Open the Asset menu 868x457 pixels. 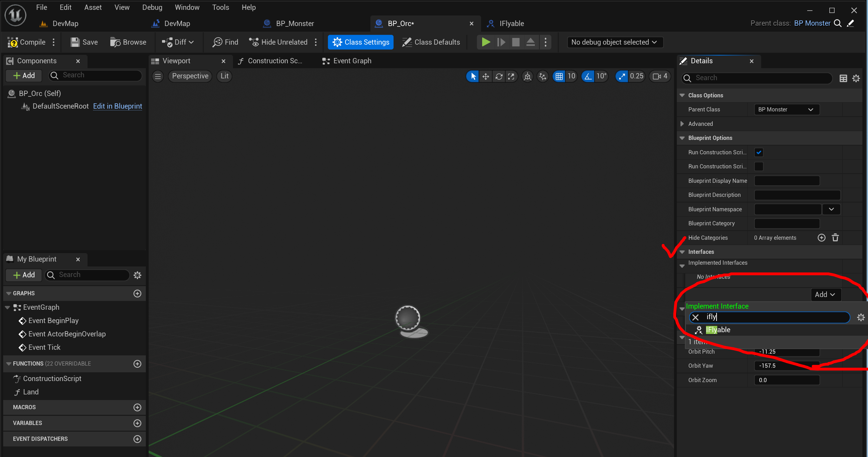click(93, 7)
